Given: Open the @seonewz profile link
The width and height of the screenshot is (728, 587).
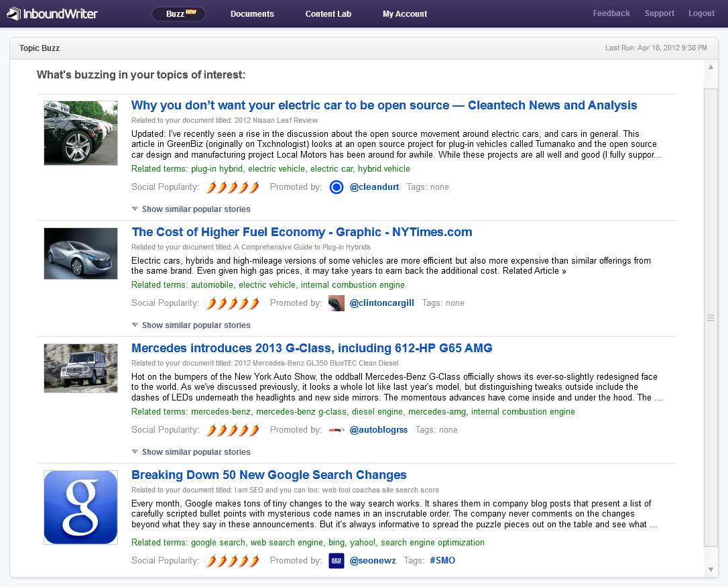Looking at the screenshot, I should point(373,561).
